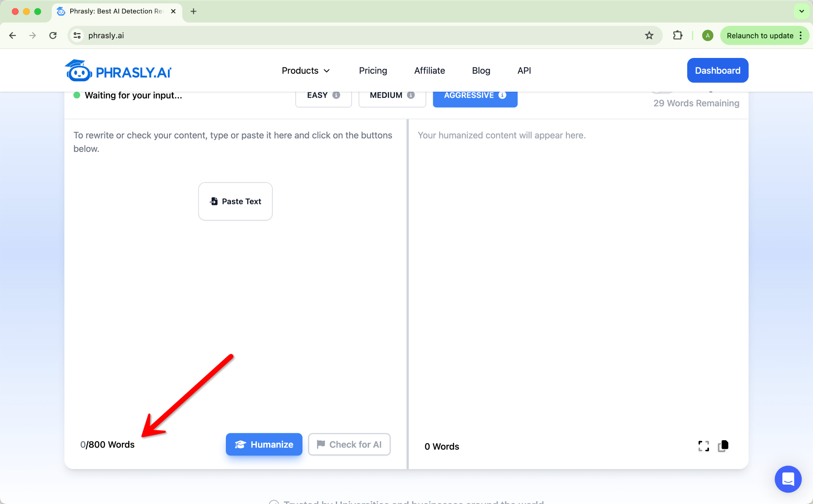
Task: Click the flag icon in Check for AI
Action: 321,444
